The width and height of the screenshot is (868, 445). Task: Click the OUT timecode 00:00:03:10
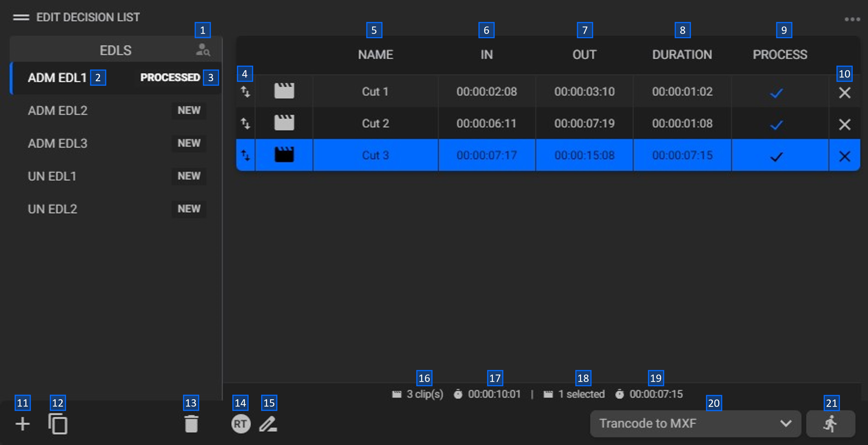point(584,91)
